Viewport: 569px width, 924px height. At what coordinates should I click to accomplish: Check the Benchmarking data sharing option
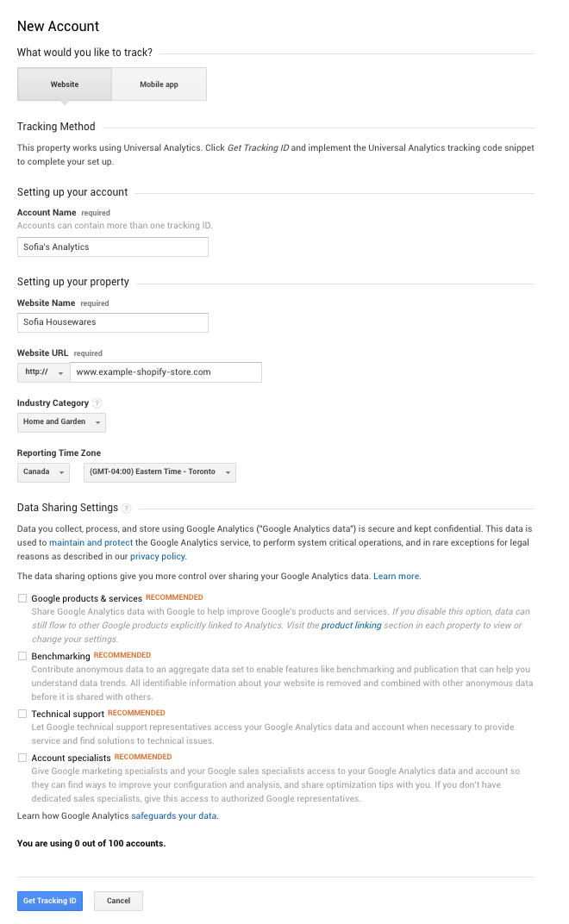pyautogui.click(x=22, y=656)
